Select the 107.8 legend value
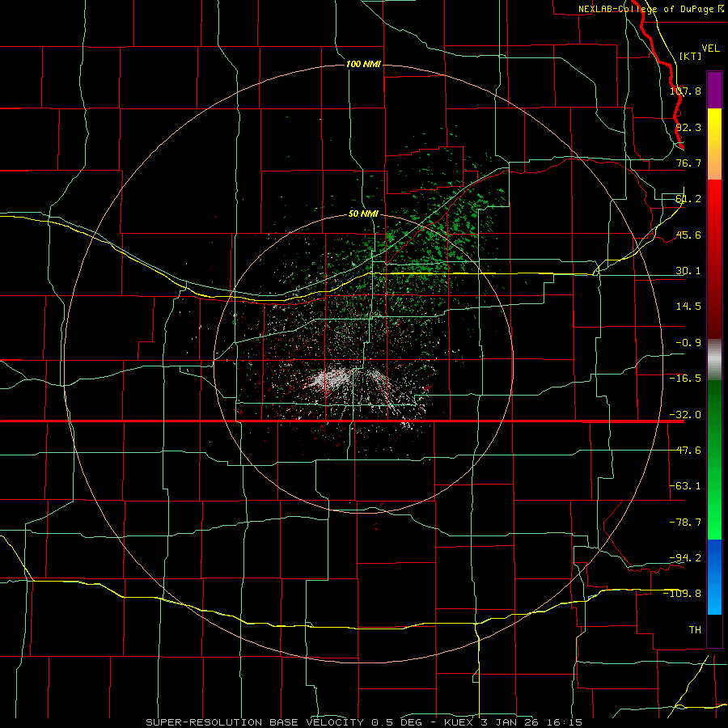 click(x=685, y=91)
